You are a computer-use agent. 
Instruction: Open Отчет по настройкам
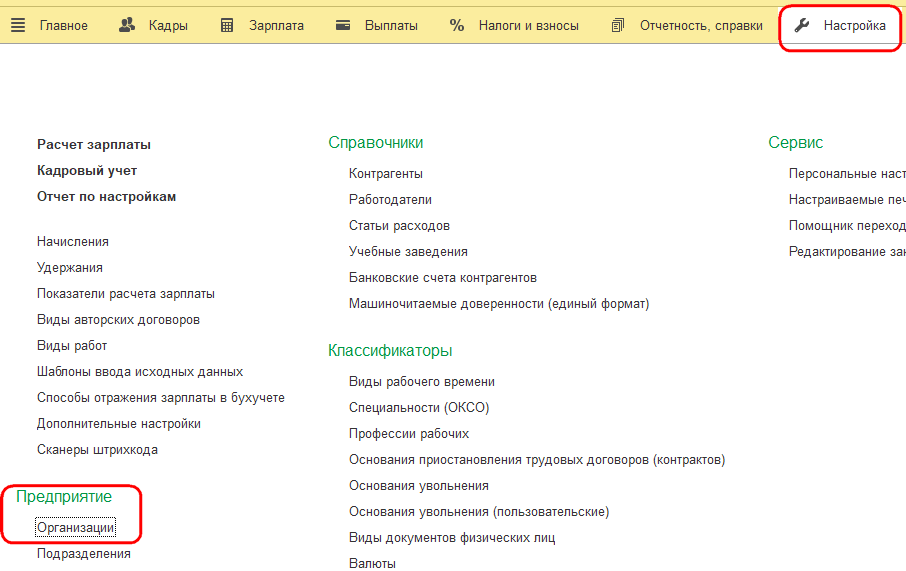coord(106,196)
